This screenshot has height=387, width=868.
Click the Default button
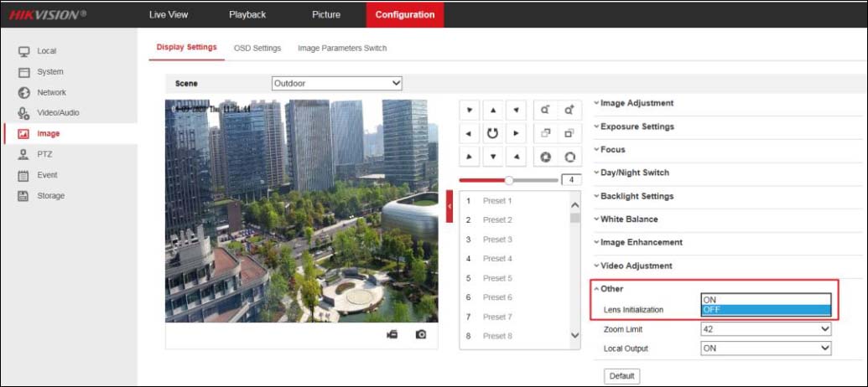click(x=621, y=376)
